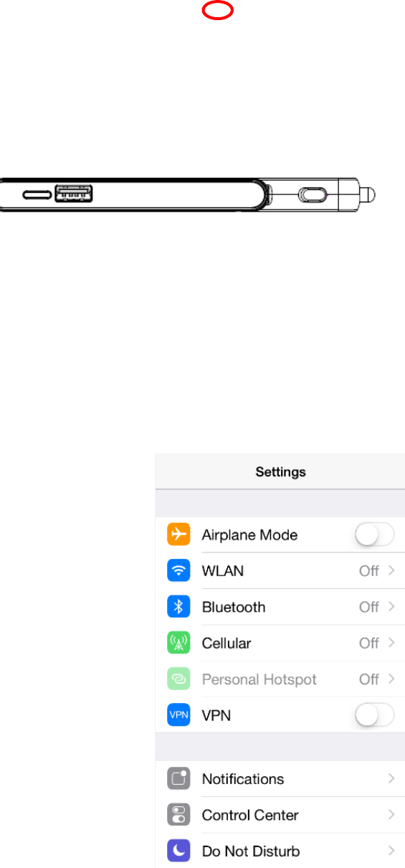Click the USB port on device diagram
This screenshot has height=868, width=405.
coord(75,193)
